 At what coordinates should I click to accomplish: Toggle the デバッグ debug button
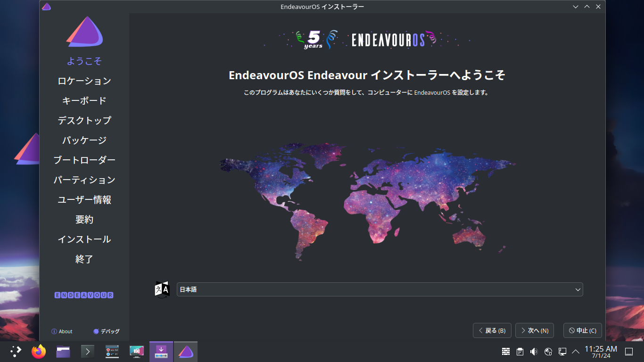click(x=107, y=331)
